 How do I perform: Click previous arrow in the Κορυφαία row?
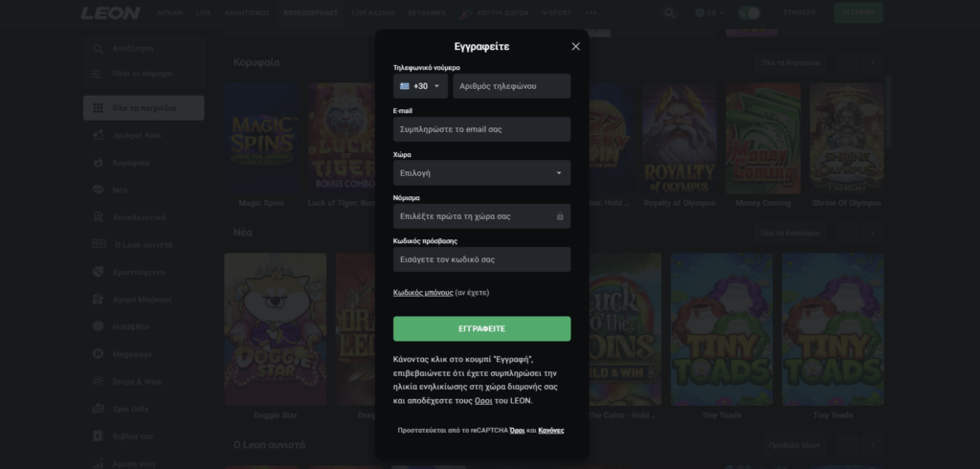pyautogui.click(x=848, y=62)
